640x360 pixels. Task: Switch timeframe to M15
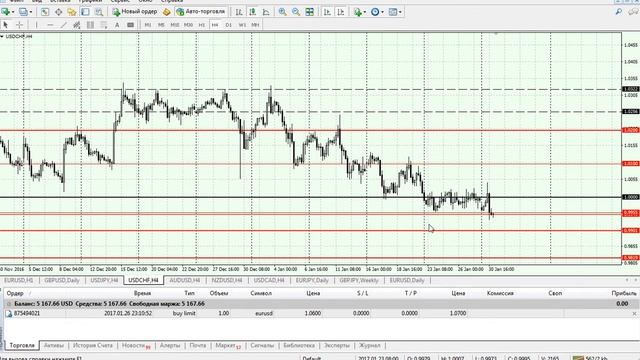click(175, 25)
